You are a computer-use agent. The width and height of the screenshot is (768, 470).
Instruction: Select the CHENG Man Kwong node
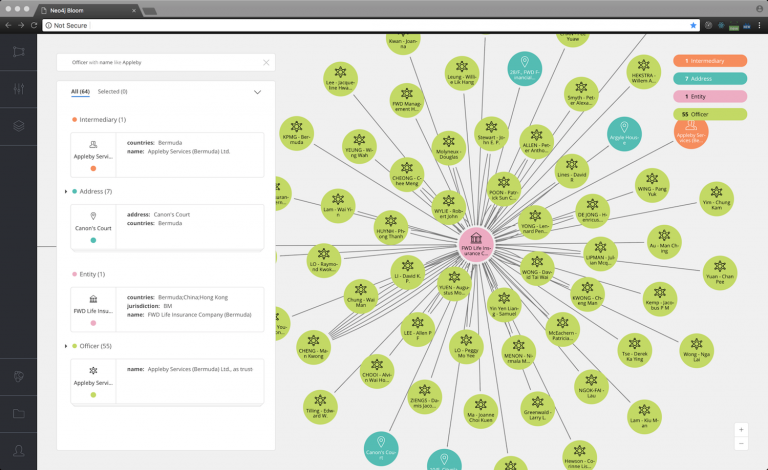[x=313, y=347]
